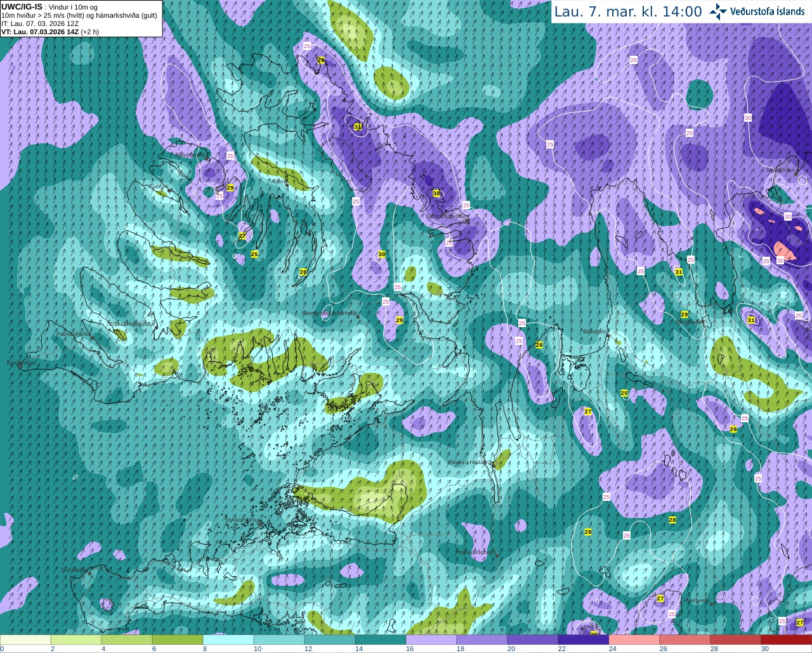Click the Reykir í Hrútafirði station label

470,462
